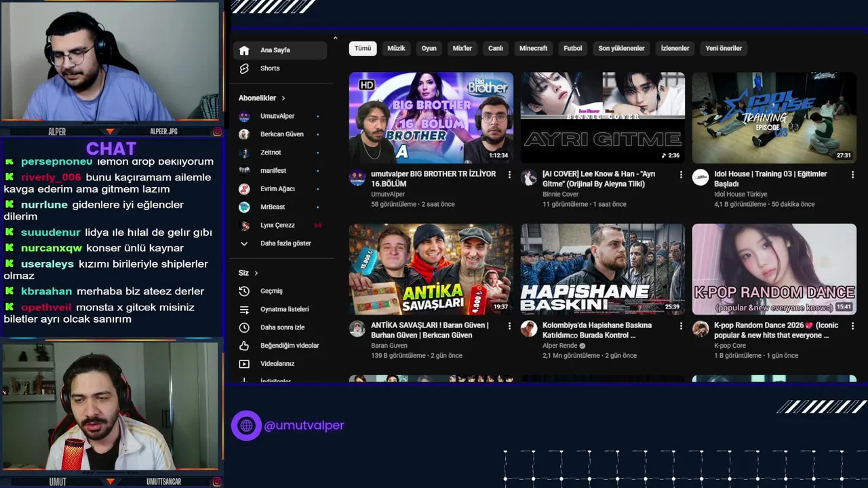This screenshot has height=488, width=868.
Task: Open Hapishane Baskını video thumbnail
Action: [603, 269]
